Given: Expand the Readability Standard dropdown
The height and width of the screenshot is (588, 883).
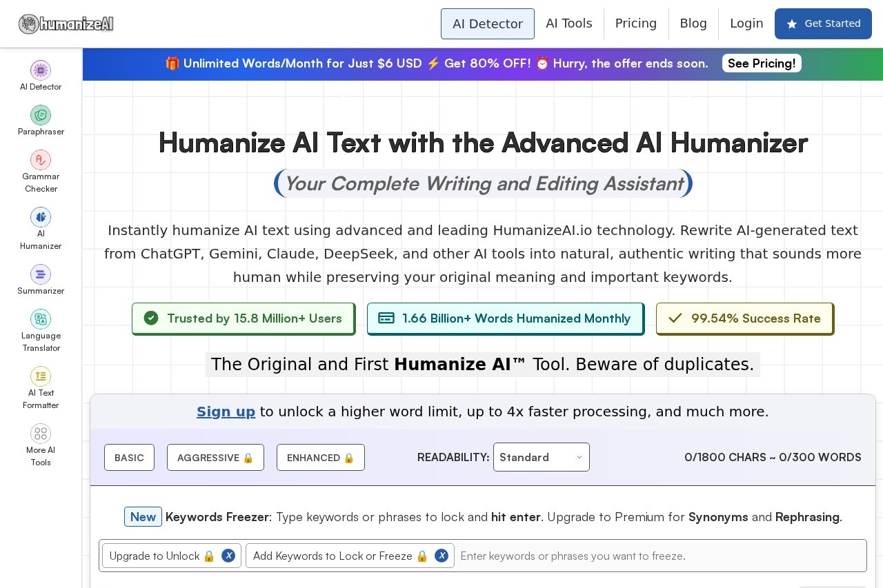Looking at the screenshot, I should 542,457.
